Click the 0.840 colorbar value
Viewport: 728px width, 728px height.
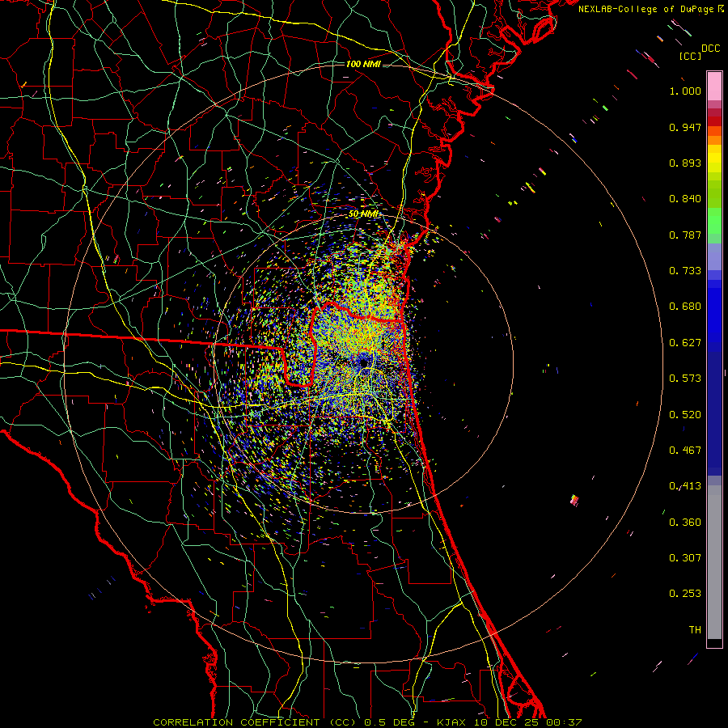click(685, 199)
